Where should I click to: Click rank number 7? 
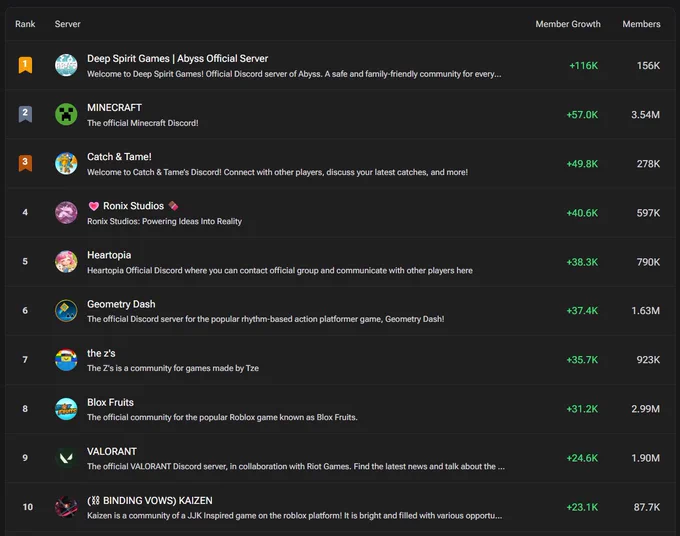25,360
